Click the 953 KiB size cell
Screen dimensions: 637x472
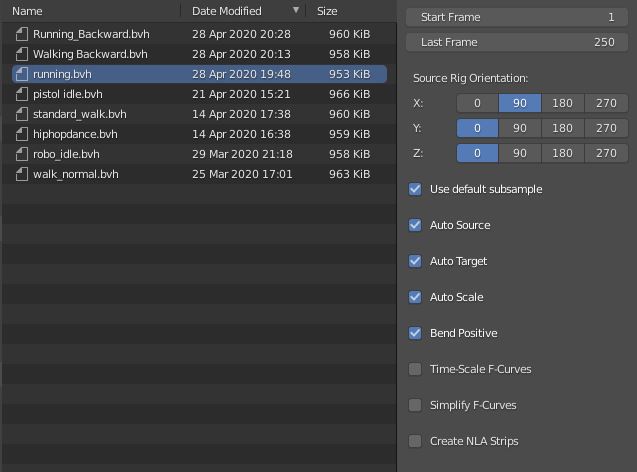click(x=349, y=74)
